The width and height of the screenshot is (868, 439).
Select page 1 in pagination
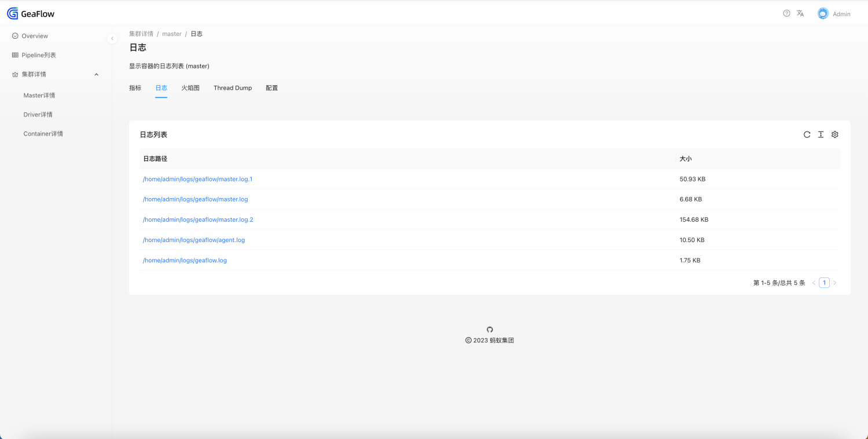point(824,283)
